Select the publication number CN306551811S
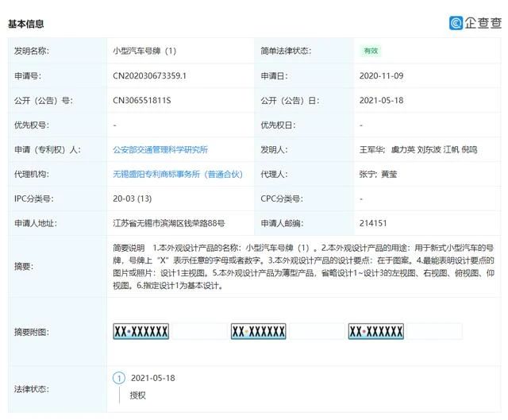This screenshot has width=508, height=420. coord(141,101)
